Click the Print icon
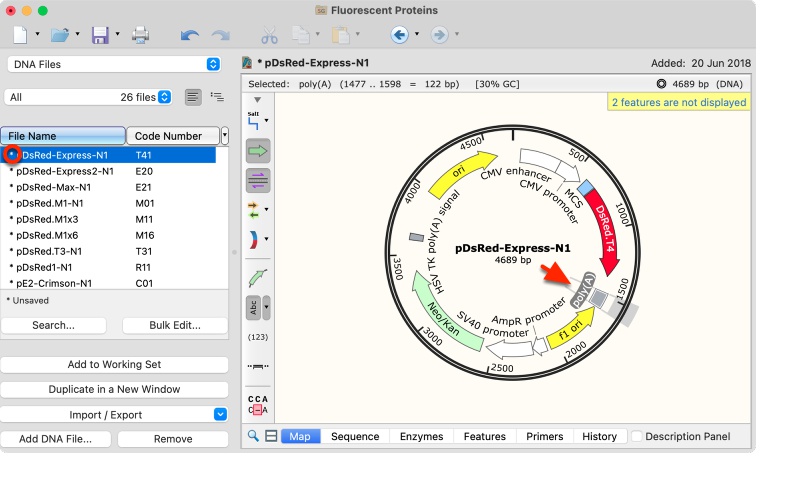 click(x=140, y=35)
